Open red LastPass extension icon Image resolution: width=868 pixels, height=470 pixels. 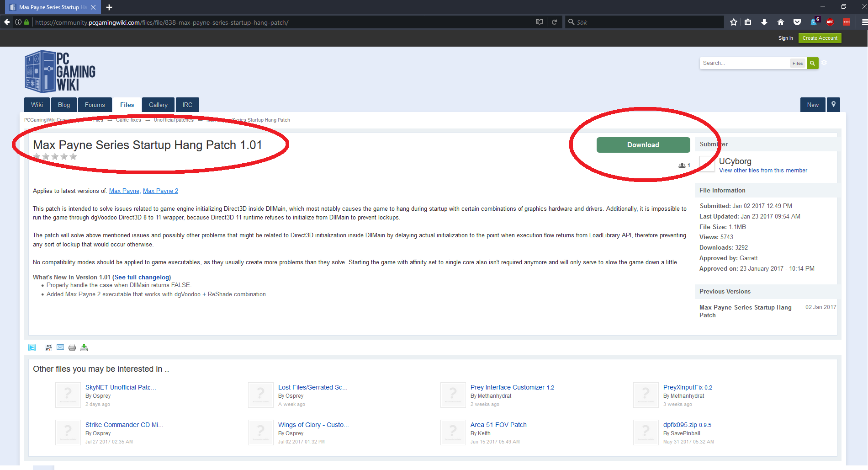[847, 22]
